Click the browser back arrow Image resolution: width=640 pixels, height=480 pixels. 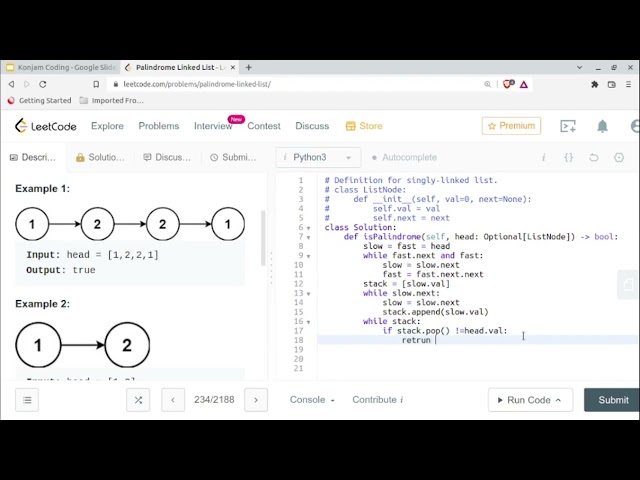11,84
